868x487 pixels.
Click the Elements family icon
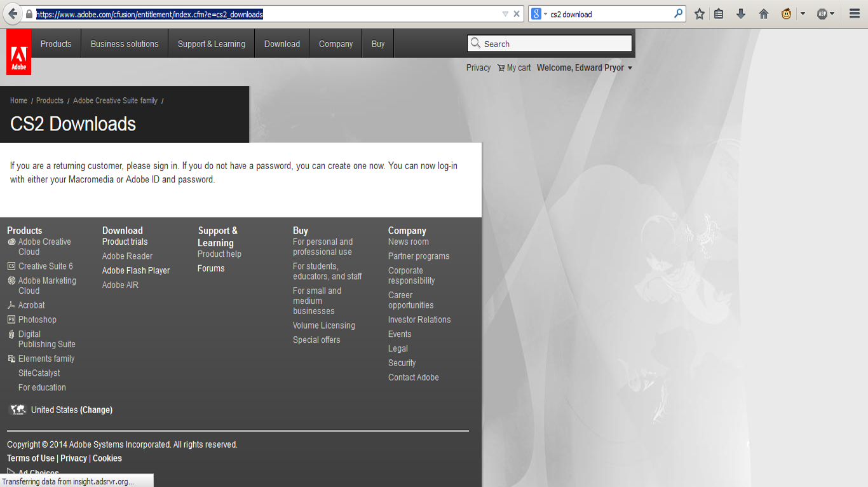point(11,359)
